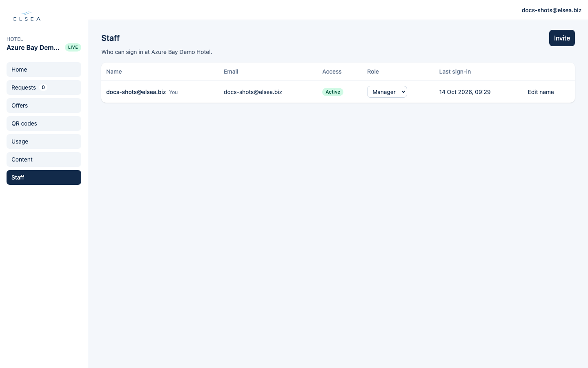This screenshot has width=588, height=368.
Task: Click the 'Who can sign in' subtitle
Action: click(x=157, y=52)
